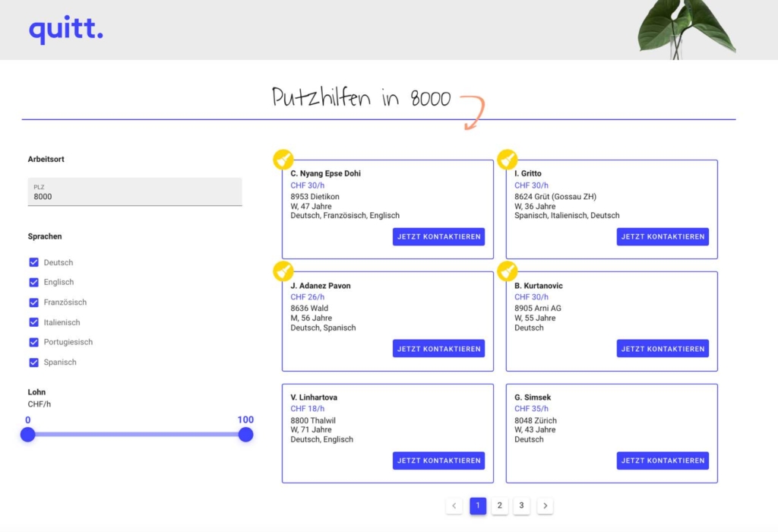Toggle the Italienisch language checkbox
Screen dimensions: 778x532
point(33,322)
